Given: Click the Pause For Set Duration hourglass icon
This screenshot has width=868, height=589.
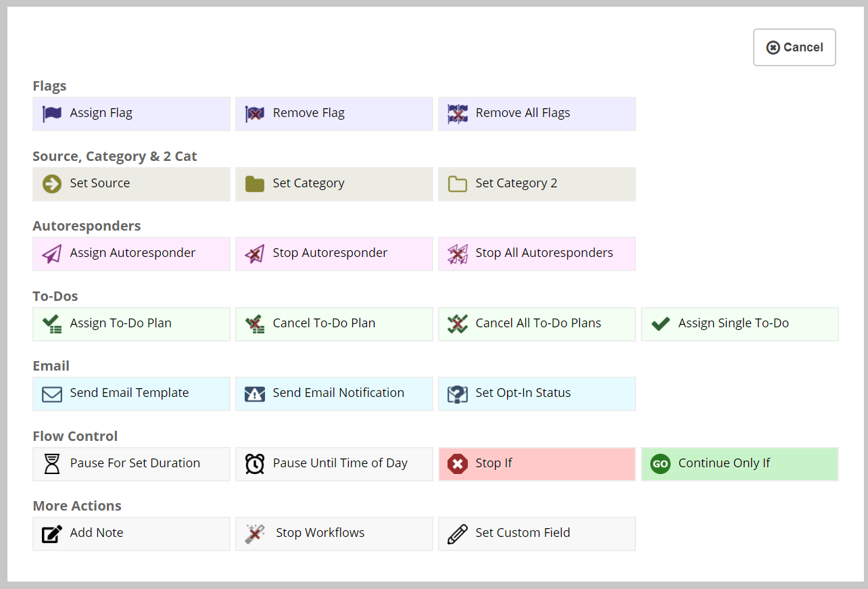Looking at the screenshot, I should pos(52,463).
